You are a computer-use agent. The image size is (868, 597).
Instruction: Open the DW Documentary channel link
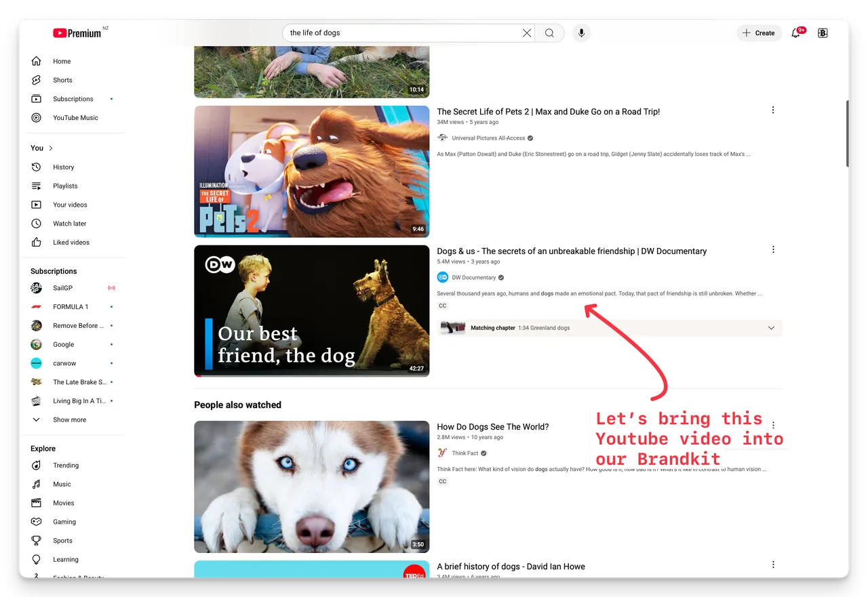473,278
